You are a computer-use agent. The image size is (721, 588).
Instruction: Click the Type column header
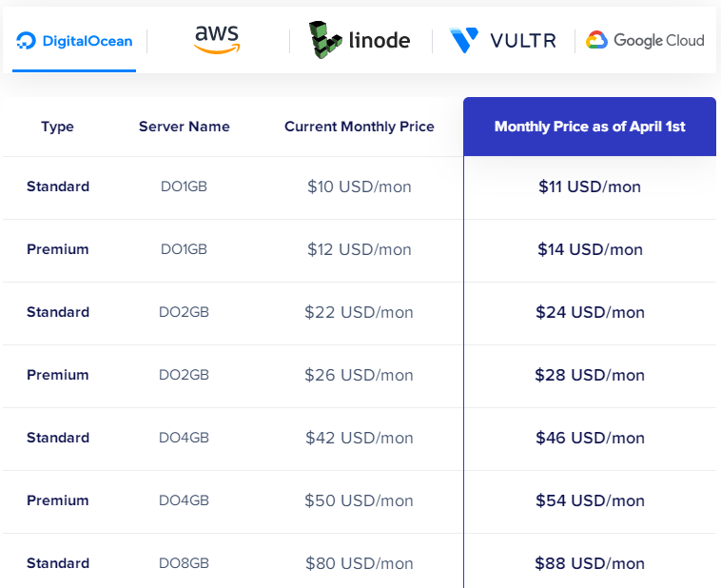[x=57, y=127]
